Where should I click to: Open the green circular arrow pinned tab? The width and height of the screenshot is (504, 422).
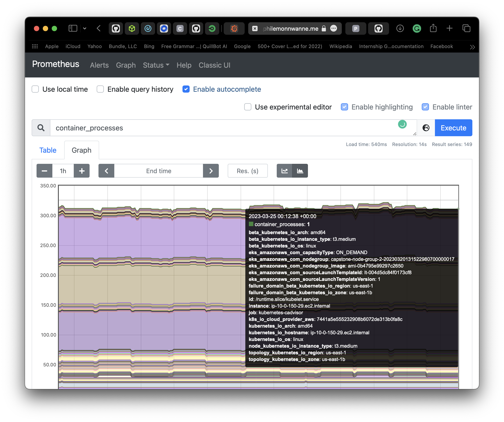(x=212, y=29)
